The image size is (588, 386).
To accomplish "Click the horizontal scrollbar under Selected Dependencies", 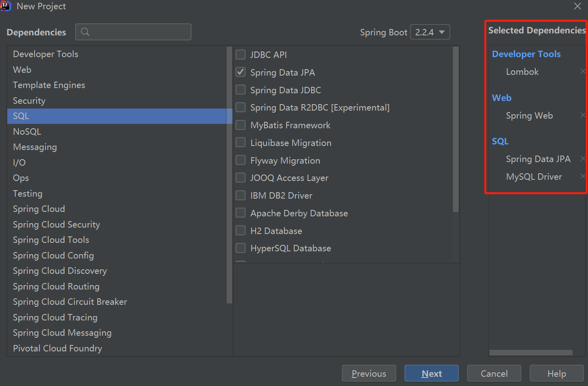I will (531, 353).
